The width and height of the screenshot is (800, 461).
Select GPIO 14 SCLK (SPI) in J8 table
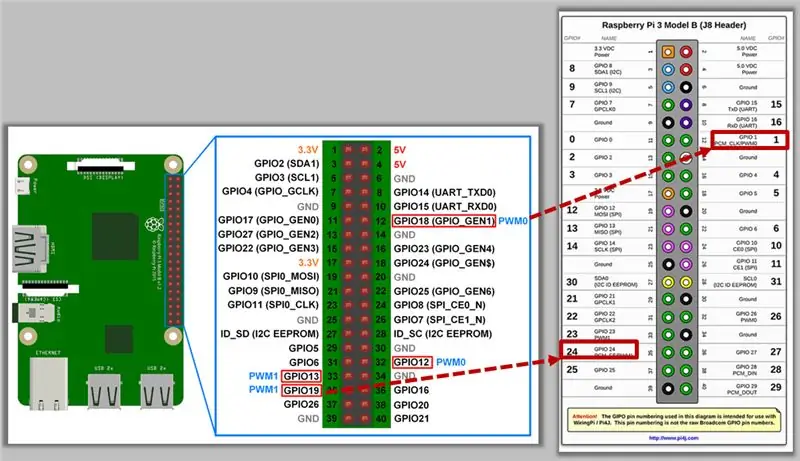coord(607,246)
